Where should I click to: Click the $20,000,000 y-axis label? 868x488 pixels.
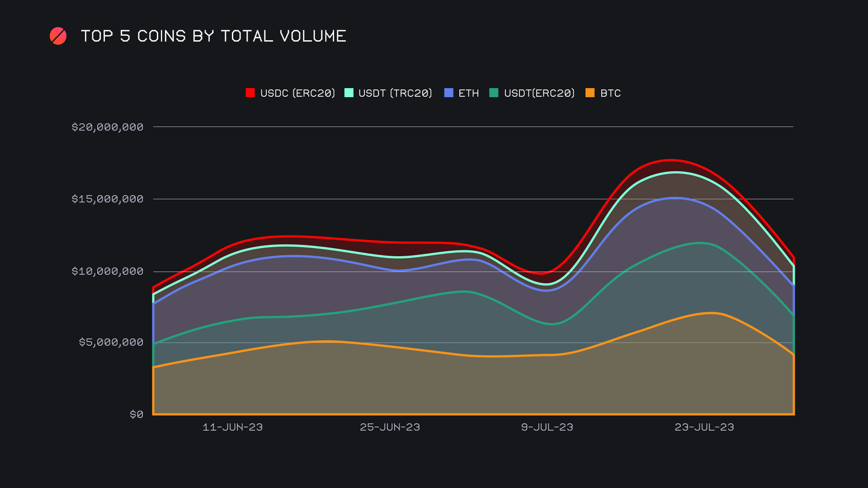pyautogui.click(x=108, y=127)
